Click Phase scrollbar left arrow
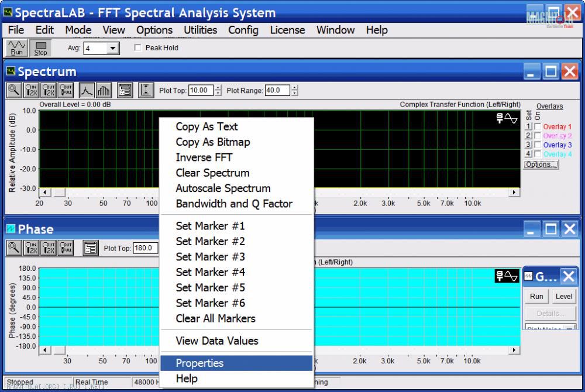The height and width of the screenshot is (392, 585). click(x=45, y=350)
